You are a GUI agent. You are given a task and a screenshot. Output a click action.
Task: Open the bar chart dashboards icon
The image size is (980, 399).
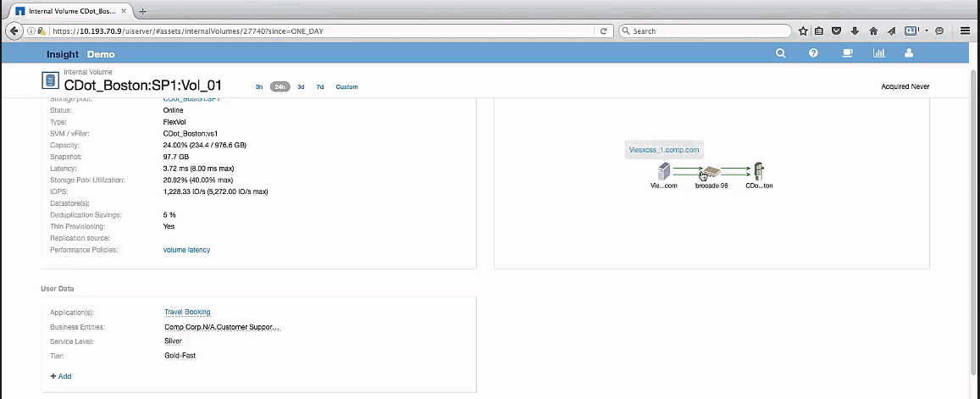pyautogui.click(x=879, y=53)
